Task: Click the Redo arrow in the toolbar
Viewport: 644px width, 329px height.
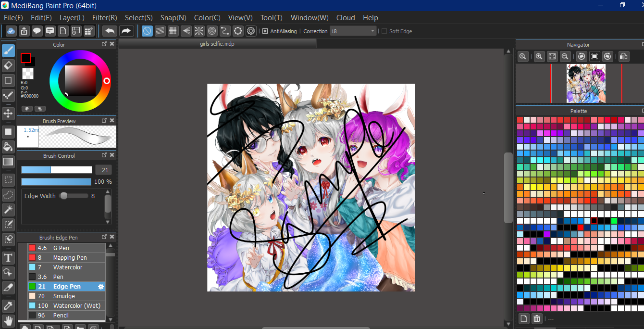Action: [x=126, y=31]
